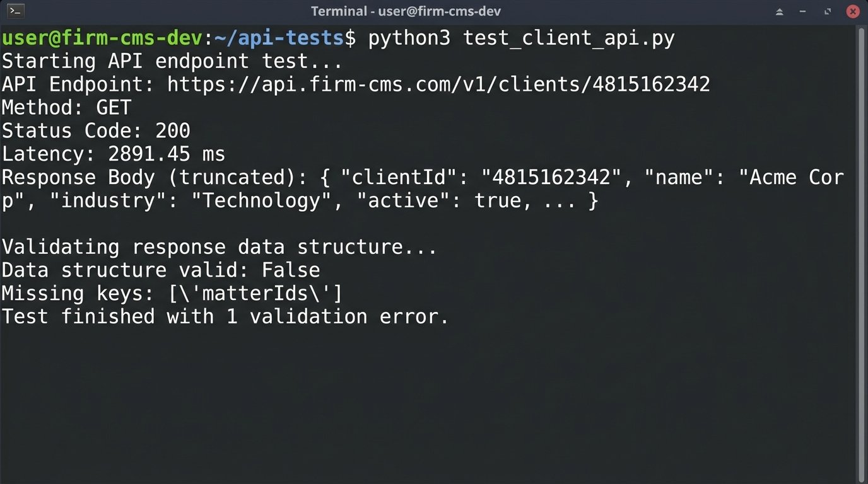Open the api.firm-cms.com endpoint URL
This screenshot has width=868, height=484.
(438, 84)
